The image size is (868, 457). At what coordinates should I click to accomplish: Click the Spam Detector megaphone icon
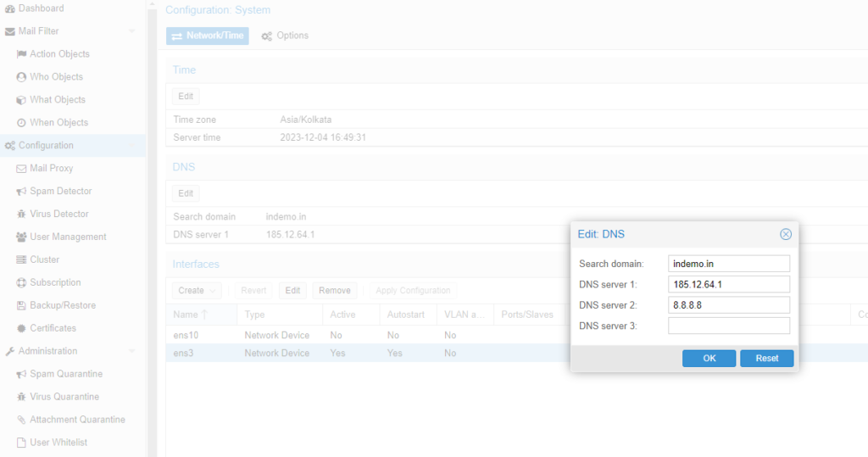coord(21,191)
